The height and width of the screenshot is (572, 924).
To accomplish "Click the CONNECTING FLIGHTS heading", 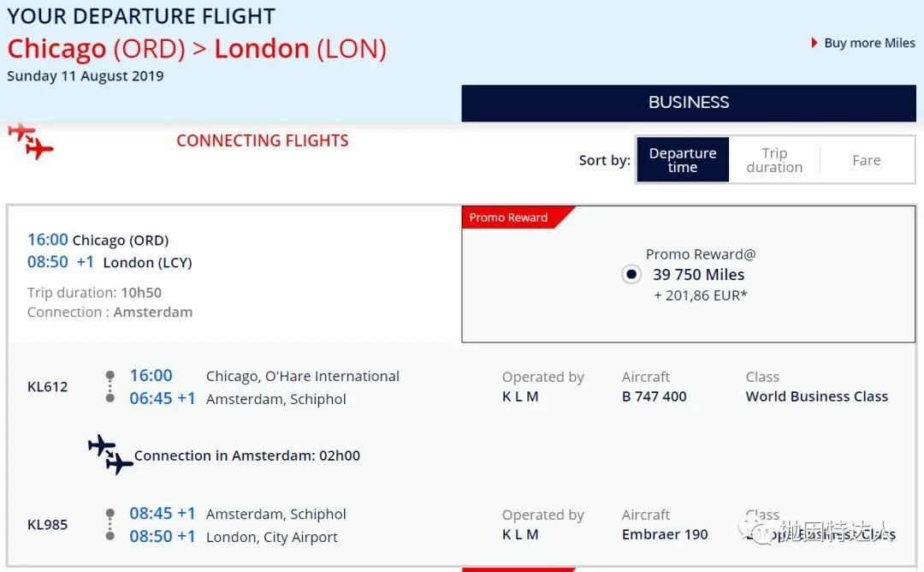I will [x=263, y=141].
